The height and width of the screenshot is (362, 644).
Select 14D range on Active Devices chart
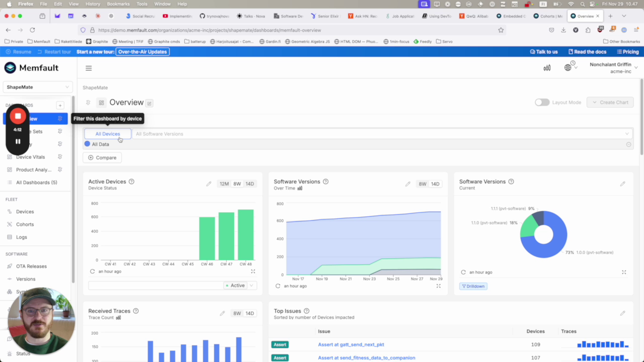click(x=250, y=184)
